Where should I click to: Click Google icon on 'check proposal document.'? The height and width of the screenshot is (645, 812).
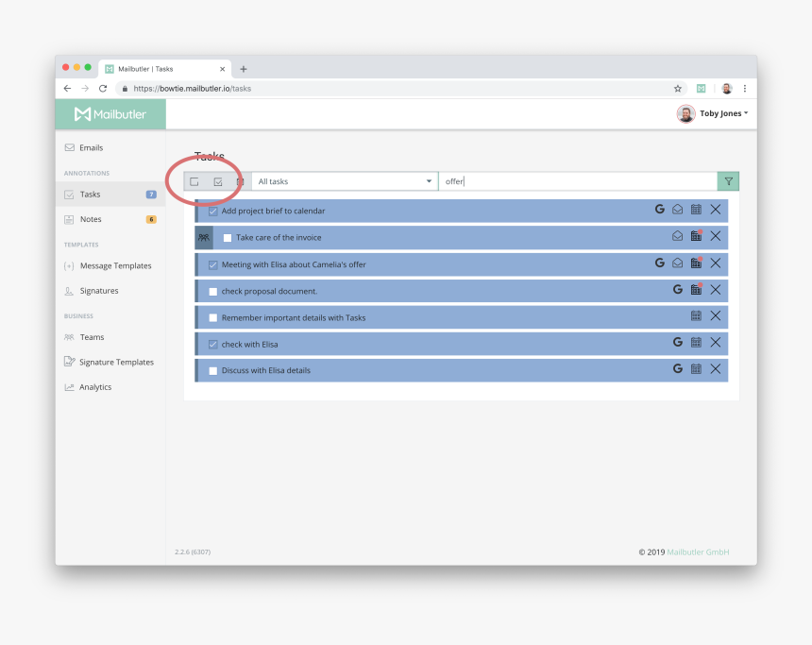point(677,290)
